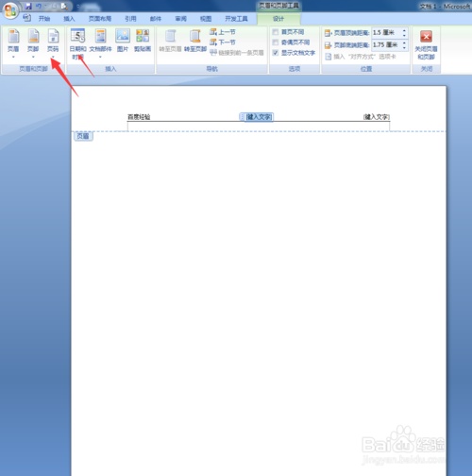The width and height of the screenshot is (472, 476).
Task: Increase header top distance with the up stepper arrow
Action: click(404, 30)
